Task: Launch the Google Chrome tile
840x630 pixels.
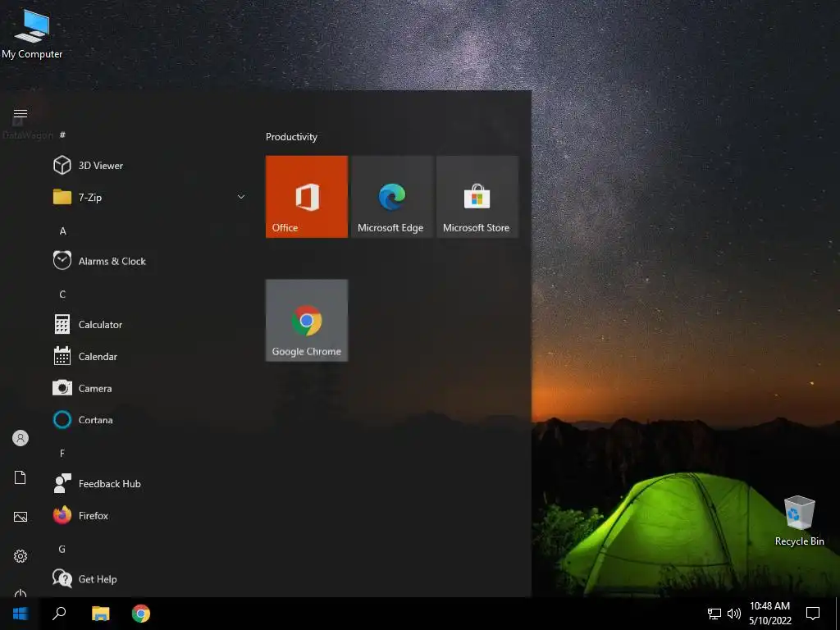Action: [307, 321]
